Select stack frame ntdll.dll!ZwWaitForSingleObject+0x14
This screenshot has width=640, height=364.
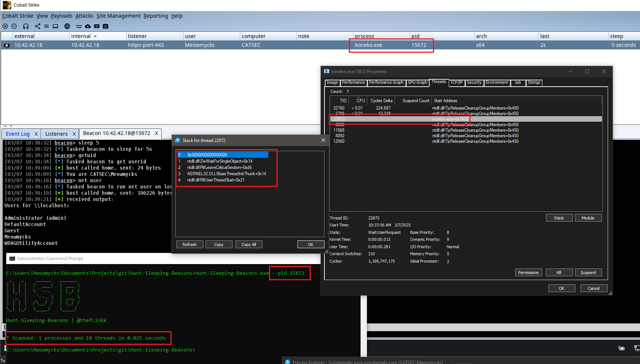pos(223,161)
